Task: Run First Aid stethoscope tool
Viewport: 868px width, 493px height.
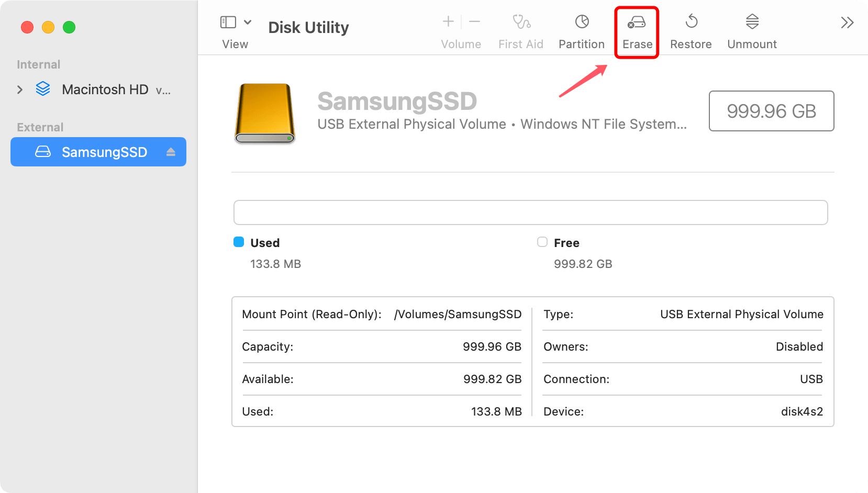Action: [x=521, y=21]
